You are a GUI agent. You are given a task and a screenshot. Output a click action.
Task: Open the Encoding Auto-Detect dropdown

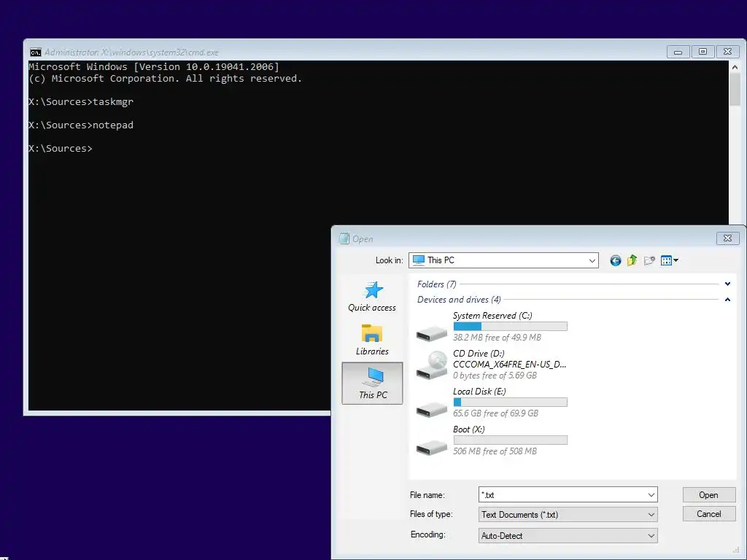point(568,536)
